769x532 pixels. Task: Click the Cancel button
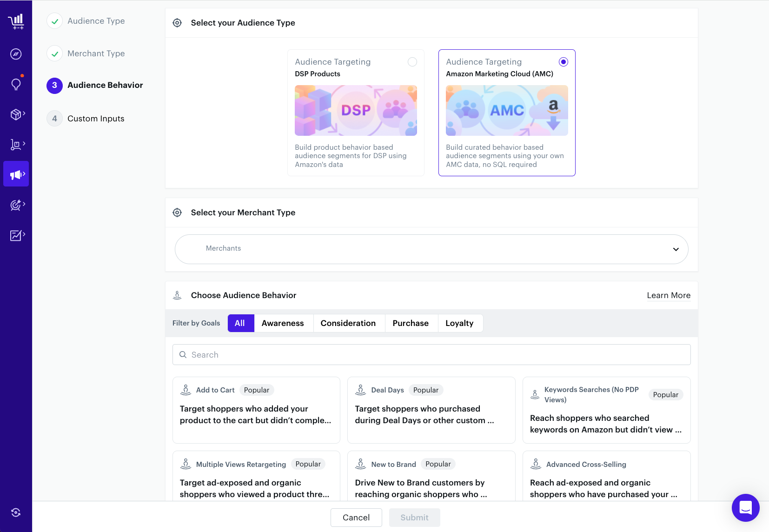click(x=356, y=518)
